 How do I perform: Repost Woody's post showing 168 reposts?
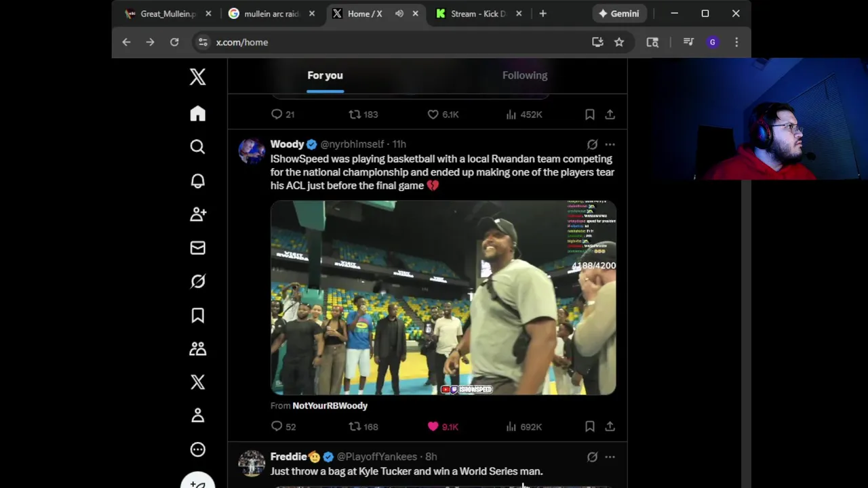point(363,426)
